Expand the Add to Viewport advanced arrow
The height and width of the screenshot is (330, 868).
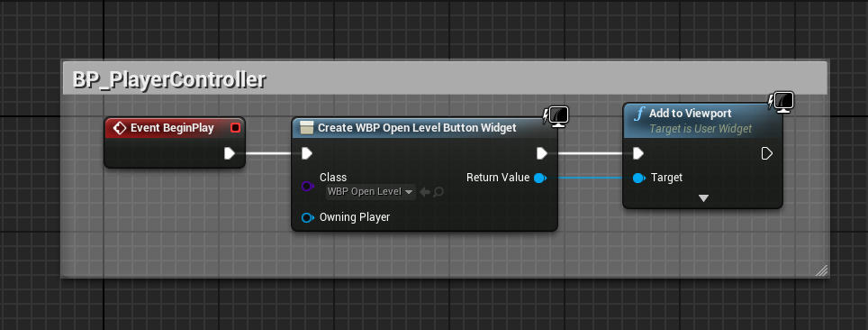coord(703,198)
